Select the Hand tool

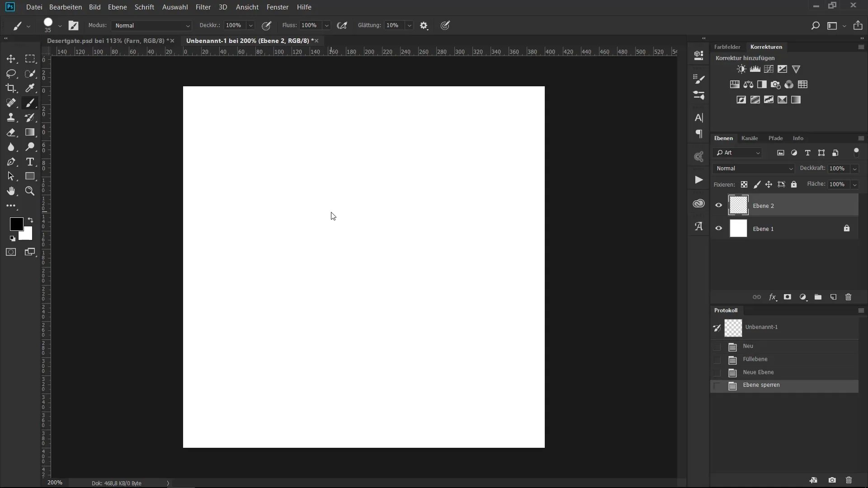[11, 191]
